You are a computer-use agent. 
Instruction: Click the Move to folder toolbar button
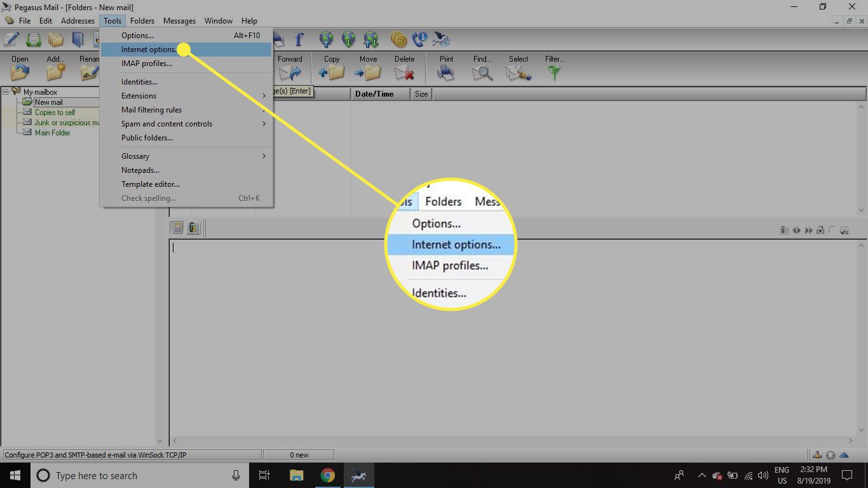(368, 67)
